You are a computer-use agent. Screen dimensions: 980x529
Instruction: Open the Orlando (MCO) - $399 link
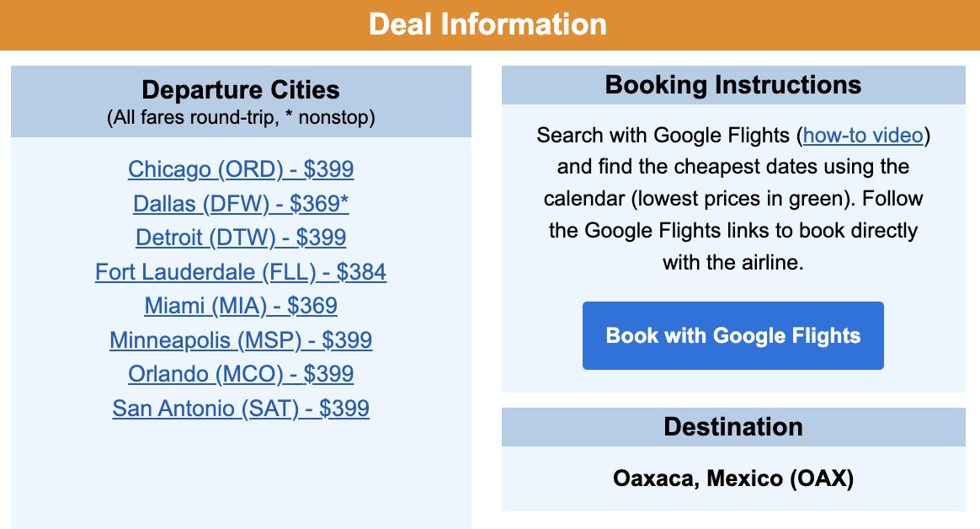pyautogui.click(x=241, y=374)
